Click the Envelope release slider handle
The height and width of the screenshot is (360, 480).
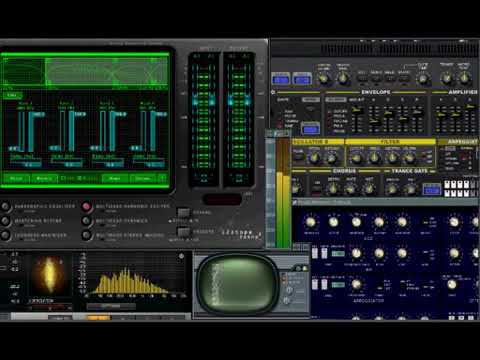click(417, 113)
